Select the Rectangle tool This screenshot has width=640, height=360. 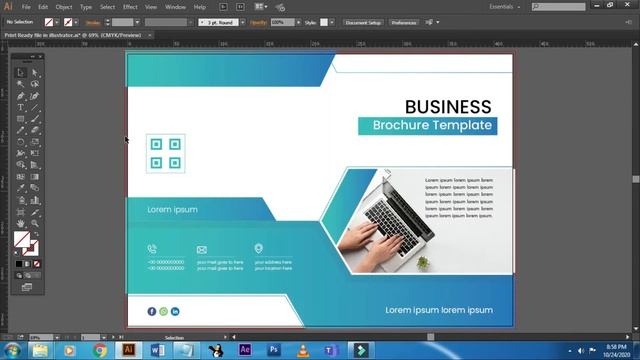click(x=20, y=119)
